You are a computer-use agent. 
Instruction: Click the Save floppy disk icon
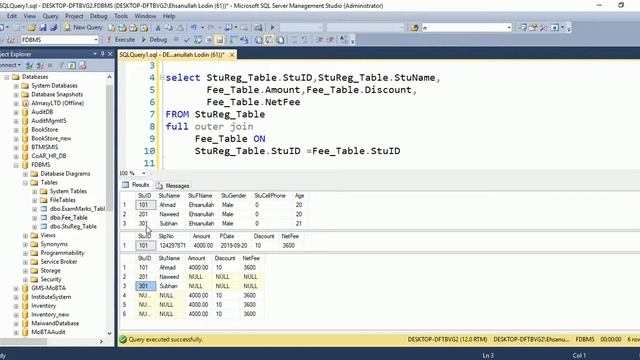click(43, 27)
